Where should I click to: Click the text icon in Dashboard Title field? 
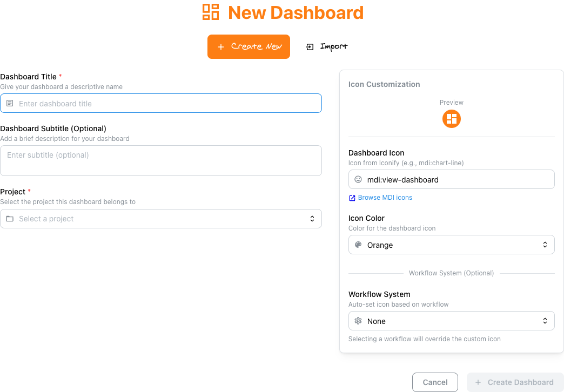click(x=10, y=103)
